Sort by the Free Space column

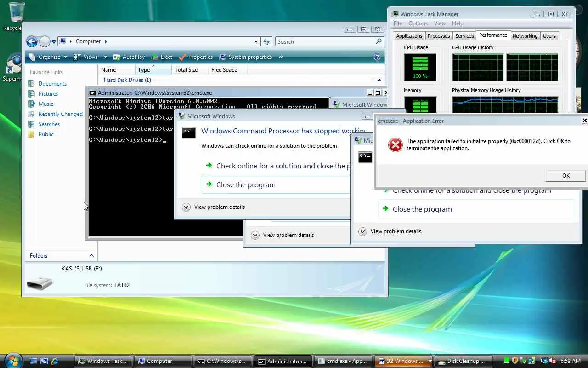tap(227, 70)
